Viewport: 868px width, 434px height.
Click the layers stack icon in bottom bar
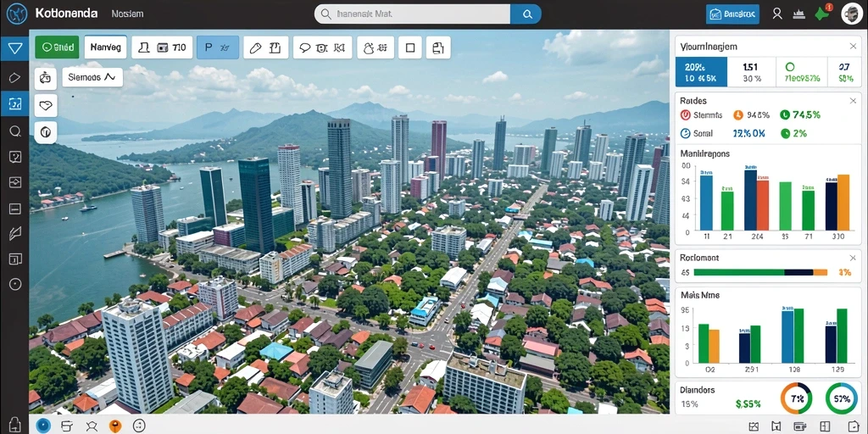click(x=67, y=426)
